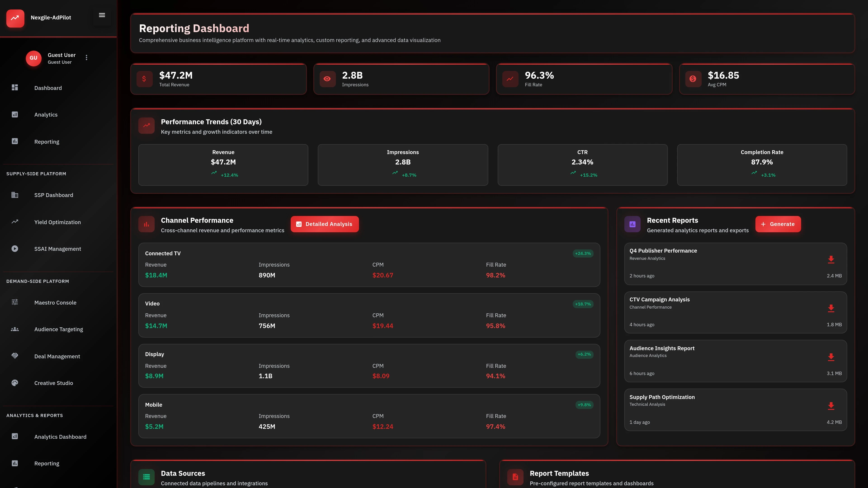Open the Guest User options menu
868x488 pixels.
(x=86, y=58)
